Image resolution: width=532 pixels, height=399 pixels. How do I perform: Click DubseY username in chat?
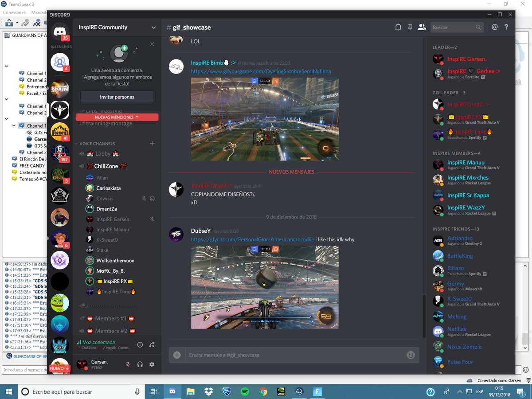(x=201, y=231)
